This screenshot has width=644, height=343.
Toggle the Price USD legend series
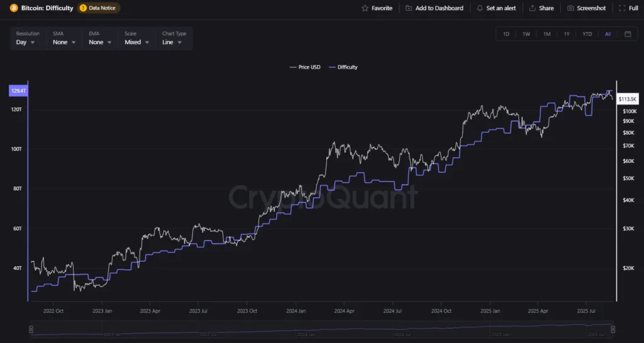[305, 67]
